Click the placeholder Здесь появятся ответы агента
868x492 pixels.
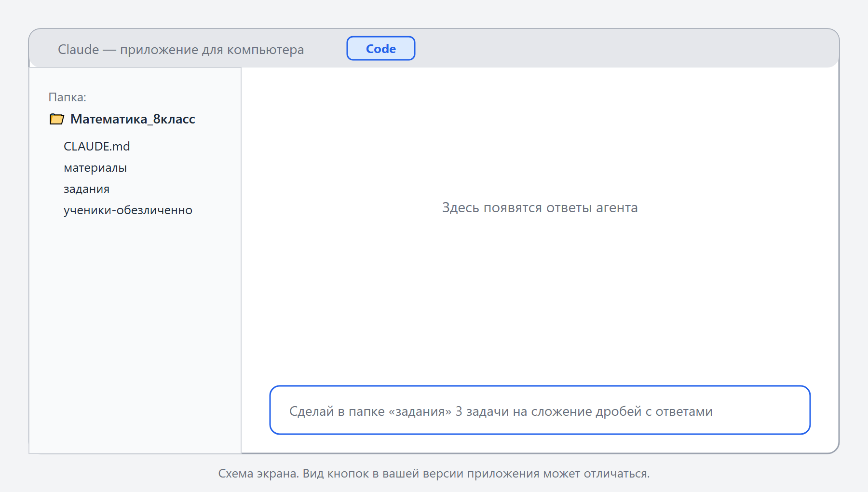coord(540,207)
